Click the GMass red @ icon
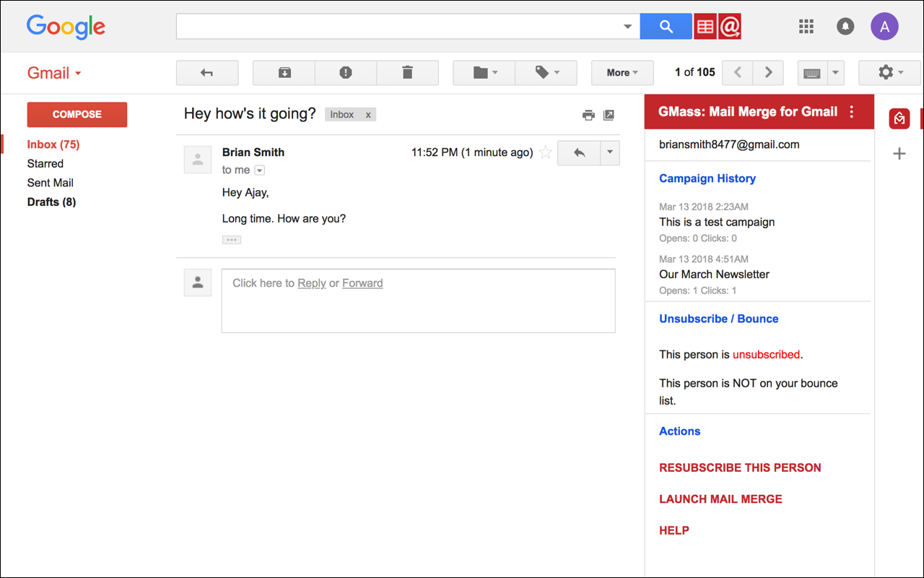 pyautogui.click(x=730, y=27)
